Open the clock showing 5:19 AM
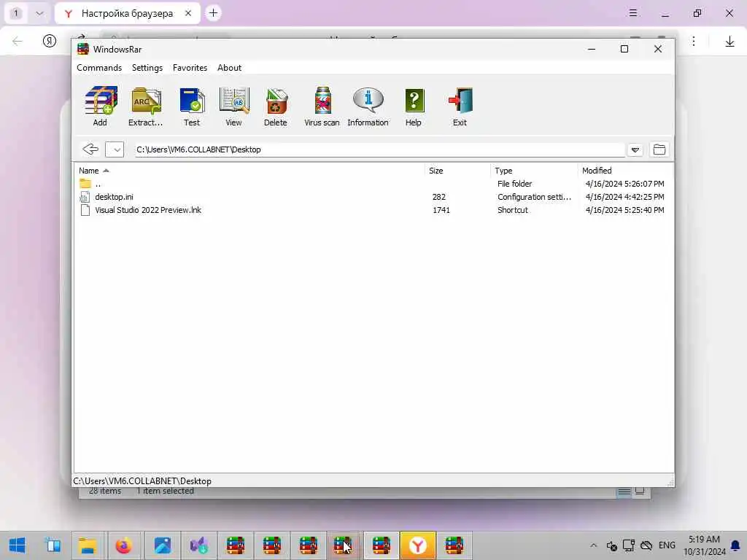 [x=704, y=545]
